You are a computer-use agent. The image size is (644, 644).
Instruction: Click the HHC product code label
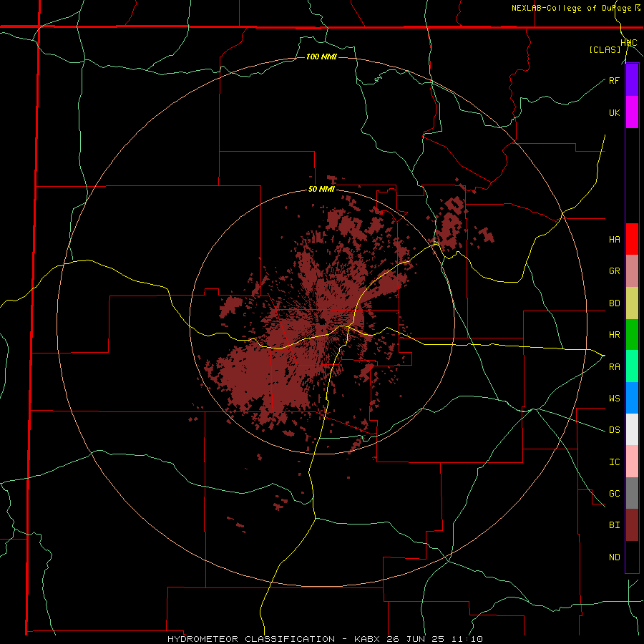click(x=629, y=43)
